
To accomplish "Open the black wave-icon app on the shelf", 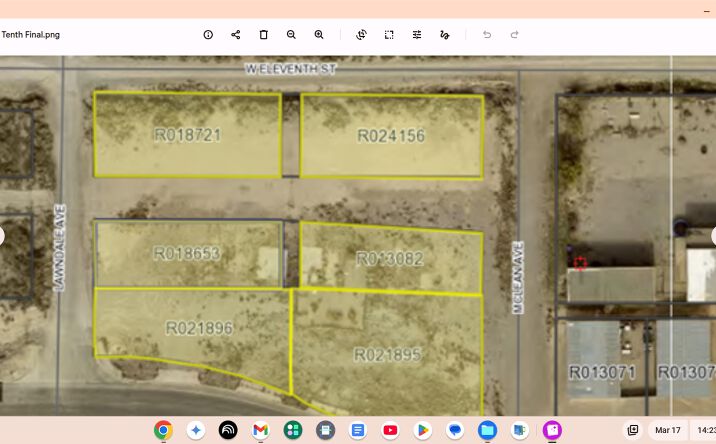I will pyautogui.click(x=228, y=430).
